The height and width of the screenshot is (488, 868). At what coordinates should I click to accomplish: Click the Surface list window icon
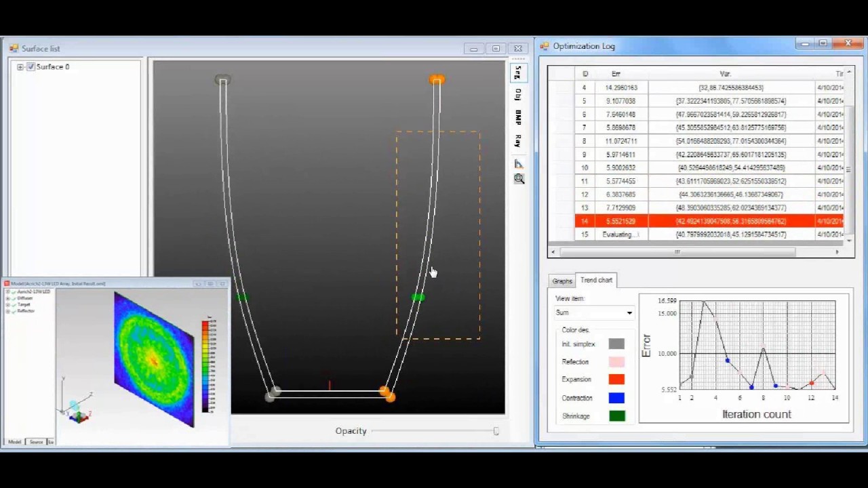pyautogui.click(x=14, y=48)
